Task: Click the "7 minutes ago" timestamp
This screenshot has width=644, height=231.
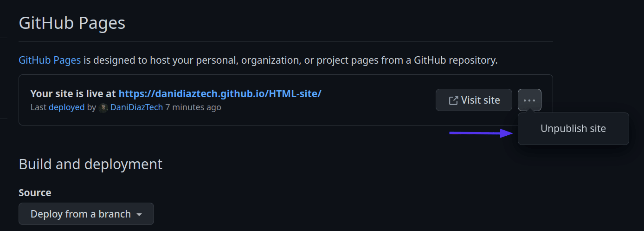Action: click(x=193, y=107)
